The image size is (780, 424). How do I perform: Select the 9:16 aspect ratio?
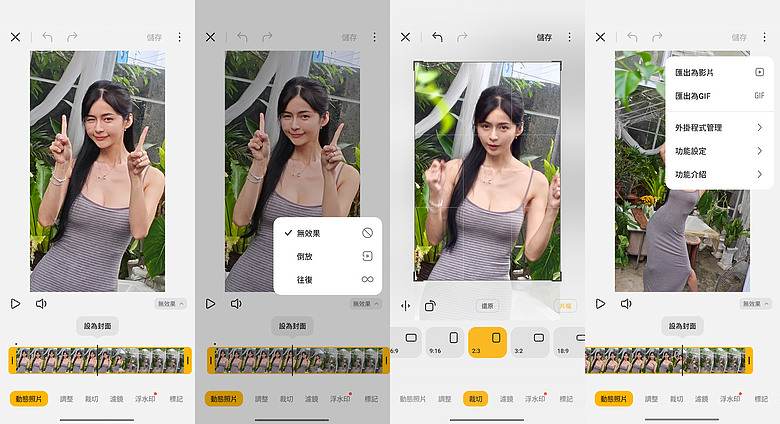click(445, 342)
